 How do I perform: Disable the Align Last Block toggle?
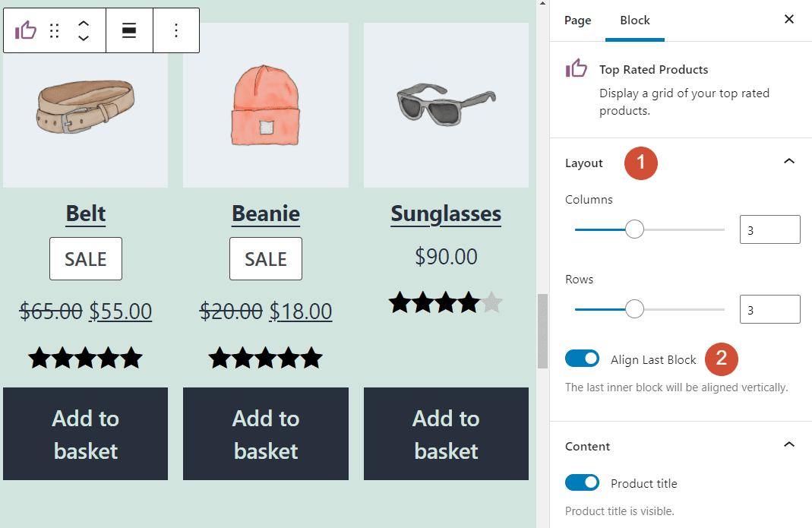tap(582, 358)
